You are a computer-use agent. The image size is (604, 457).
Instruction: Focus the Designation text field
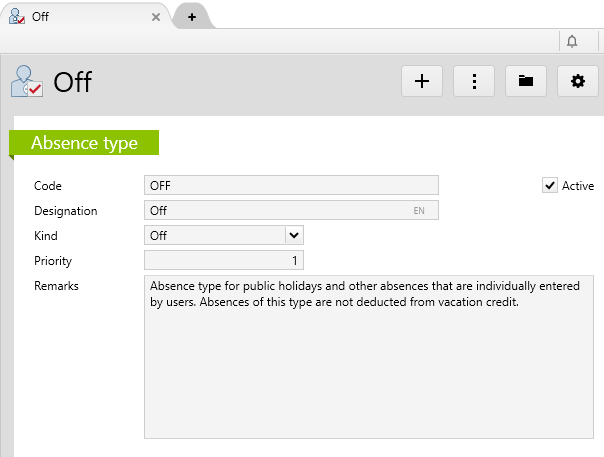coord(275,210)
